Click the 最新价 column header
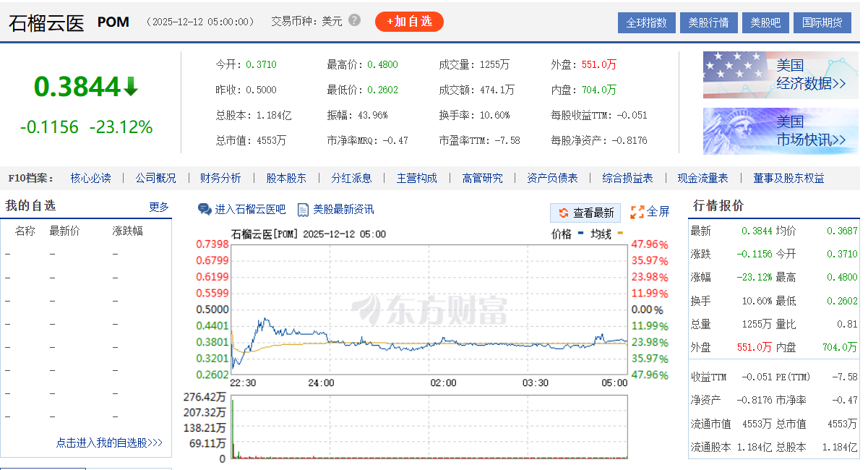 pyautogui.click(x=64, y=231)
